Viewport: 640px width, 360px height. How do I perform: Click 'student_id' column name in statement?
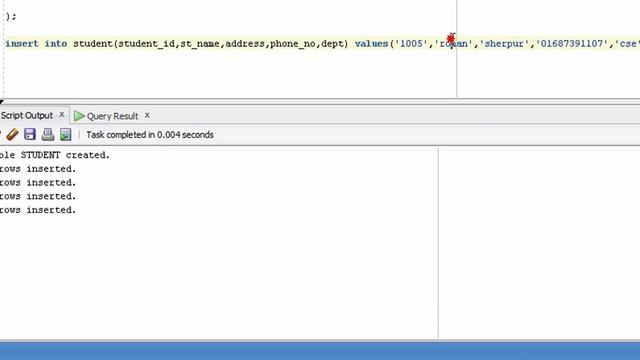[146, 44]
